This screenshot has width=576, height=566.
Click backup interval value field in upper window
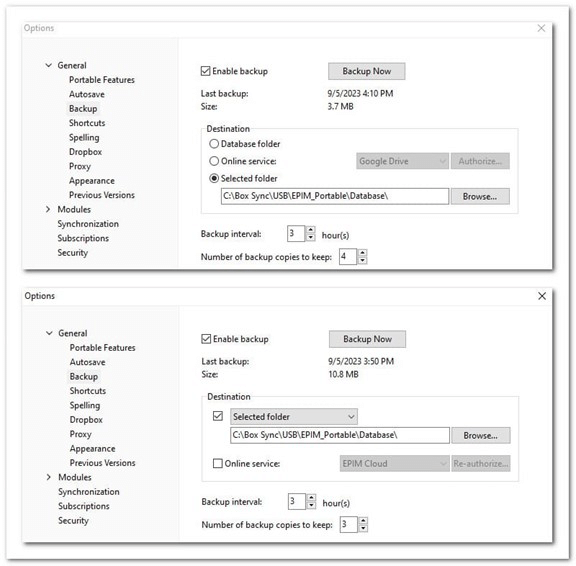click(x=296, y=234)
